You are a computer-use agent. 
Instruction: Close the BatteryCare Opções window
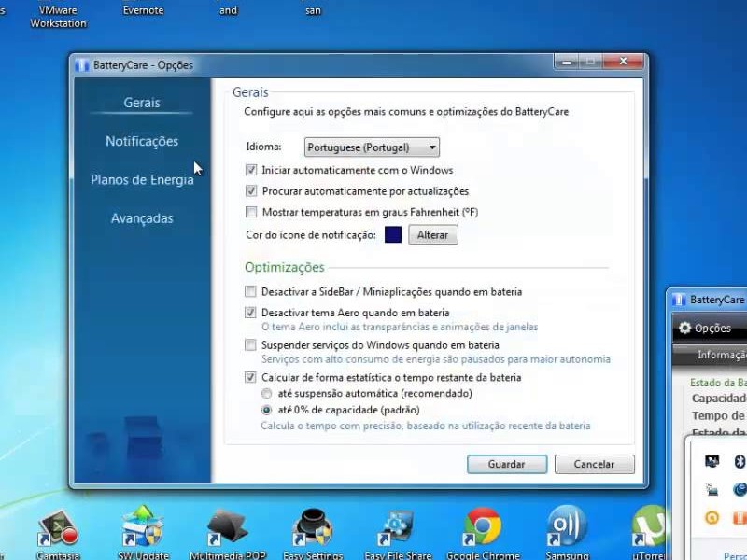coord(623,62)
